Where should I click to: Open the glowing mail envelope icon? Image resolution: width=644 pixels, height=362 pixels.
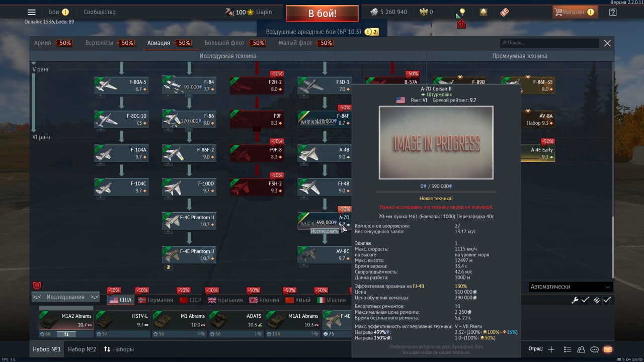[x=608, y=349]
